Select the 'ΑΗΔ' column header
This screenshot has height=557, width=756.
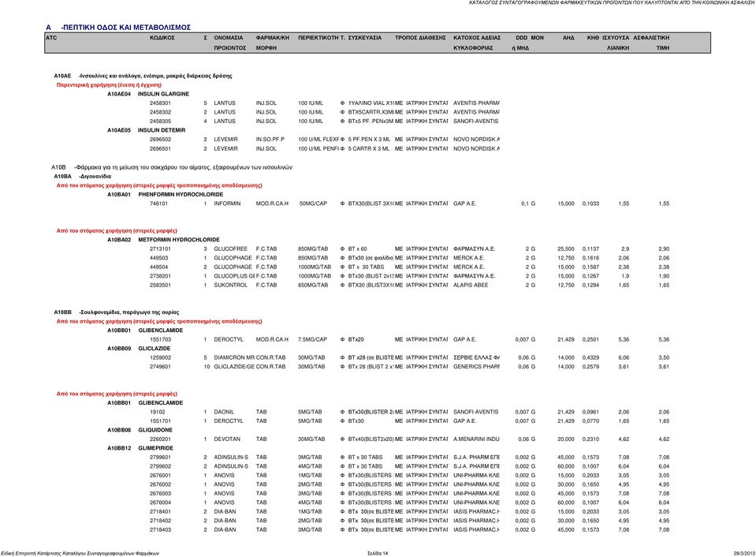pyautogui.click(x=568, y=38)
